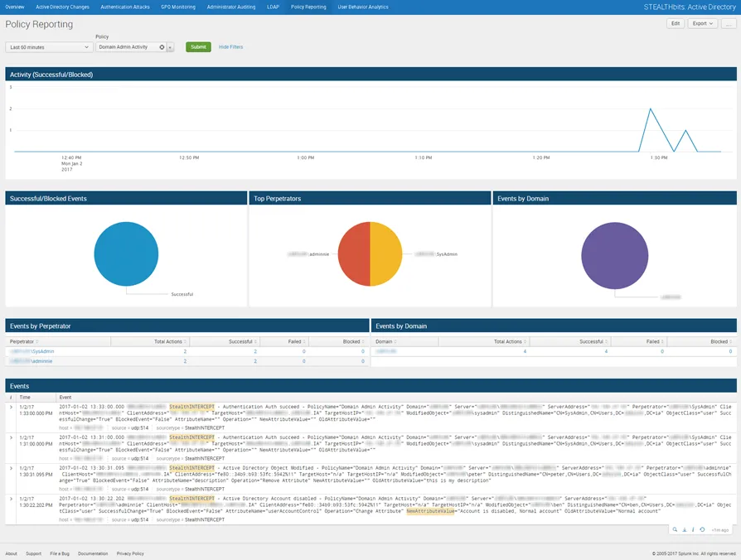Click the export download icon below Events

pos(684,530)
